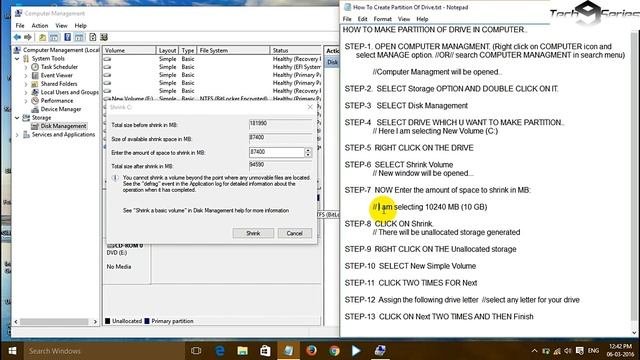Click the Refresh toolbar icon
The width and height of the screenshot is (640, 360).
[x=93, y=38]
